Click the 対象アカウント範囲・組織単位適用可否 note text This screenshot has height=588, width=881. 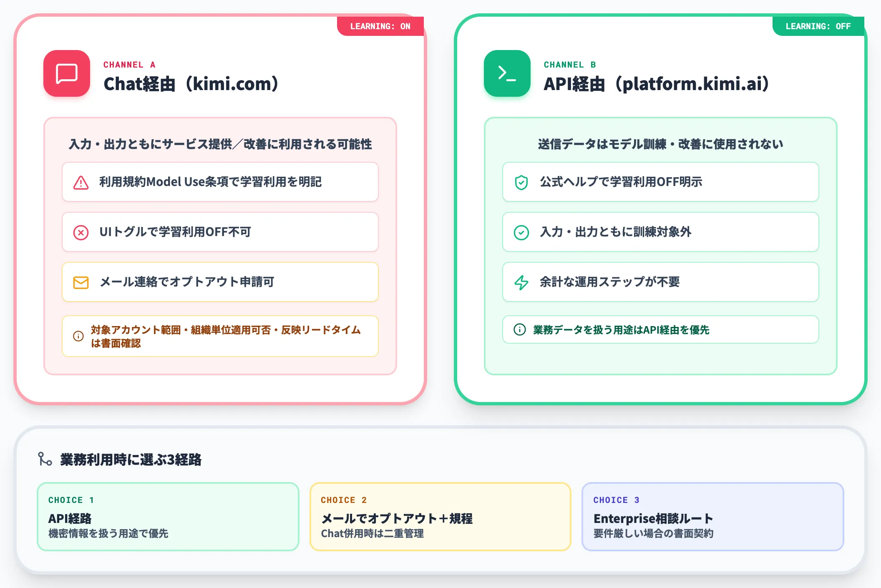pos(226,336)
